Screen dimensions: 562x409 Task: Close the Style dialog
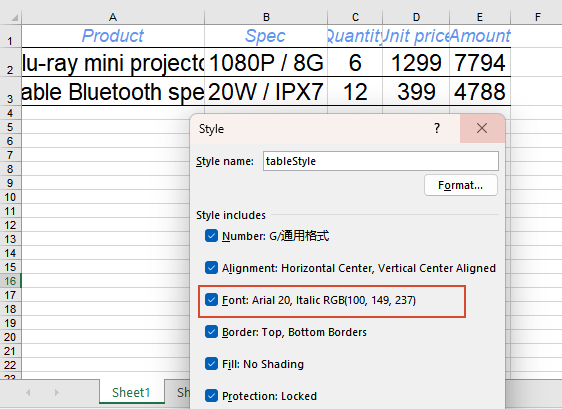pyautogui.click(x=482, y=128)
